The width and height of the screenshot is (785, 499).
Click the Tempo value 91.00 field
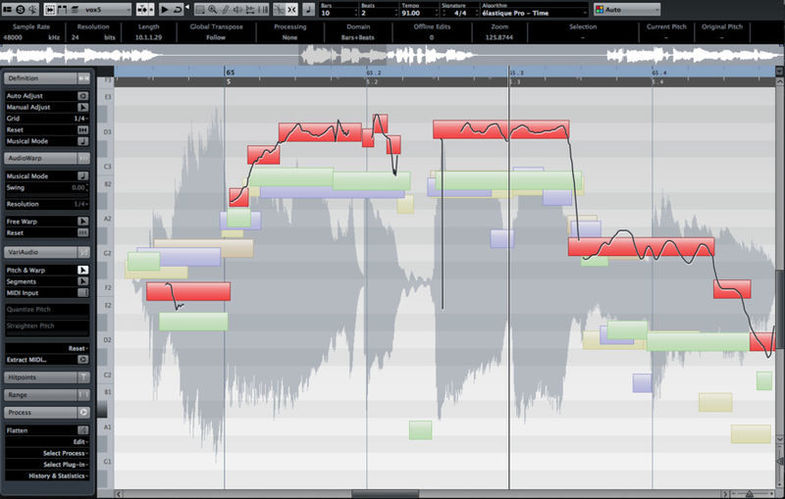[x=417, y=13]
